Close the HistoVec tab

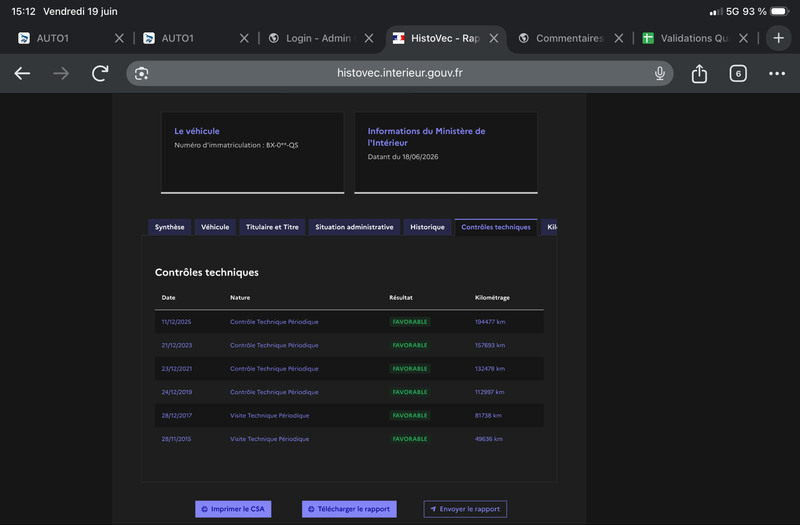point(494,38)
